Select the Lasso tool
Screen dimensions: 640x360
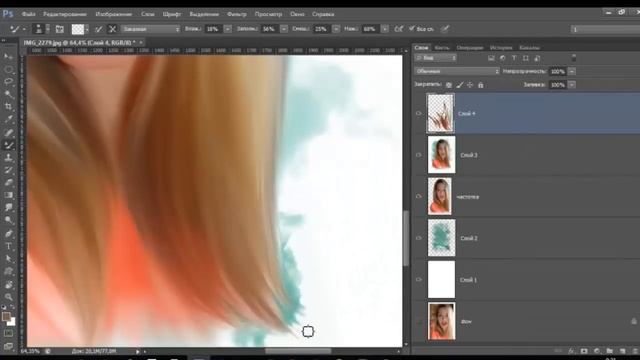(8, 82)
